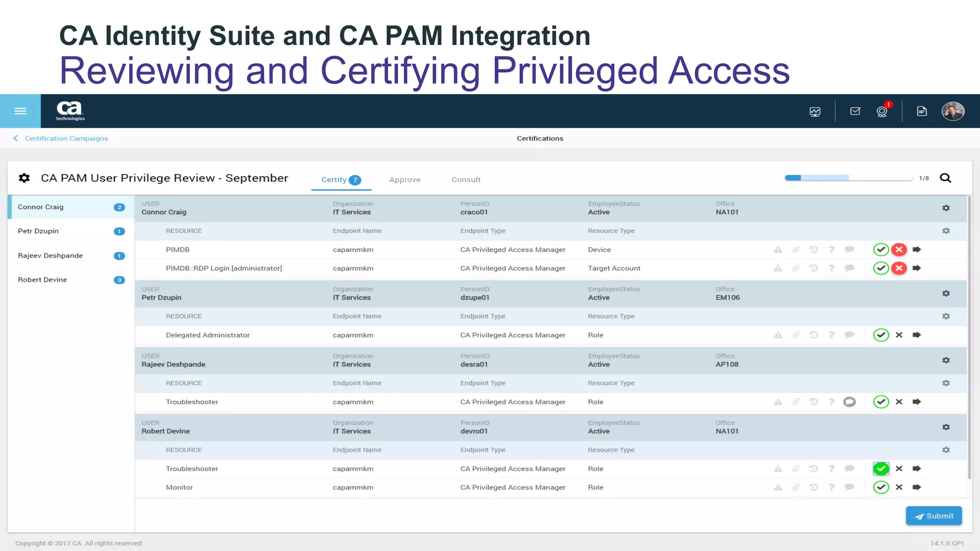Open help question icon for PIMDB row

[x=832, y=250]
